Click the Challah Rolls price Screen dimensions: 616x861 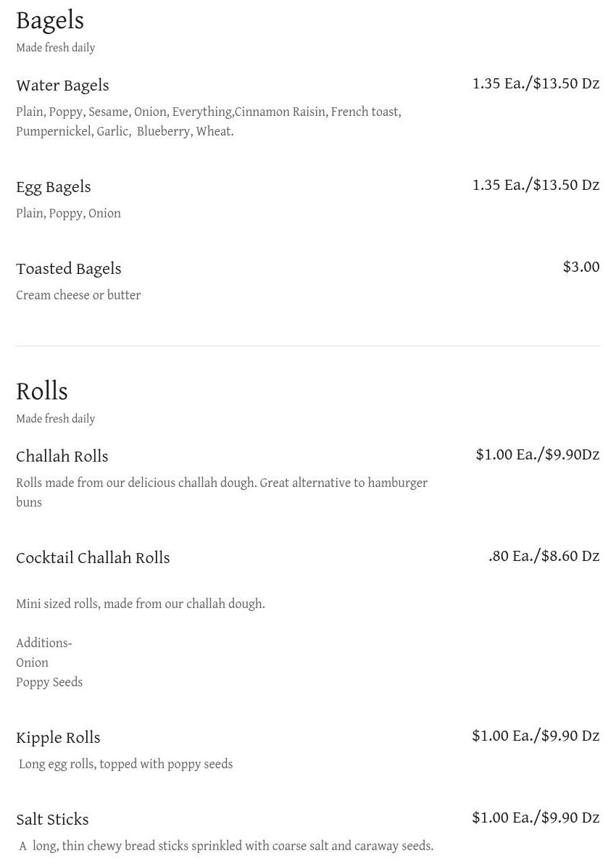click(x=537, y=454)
